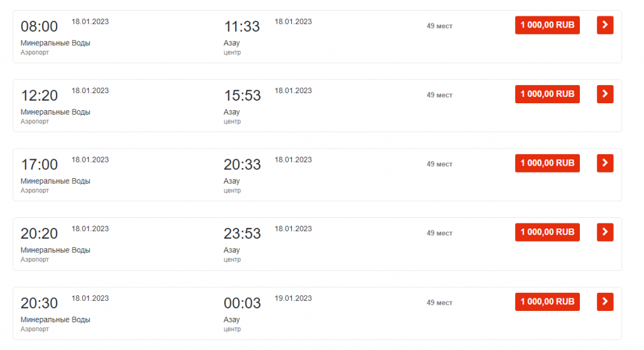
Task: Click the 15:53 arrival time
Action: (242, 96)
